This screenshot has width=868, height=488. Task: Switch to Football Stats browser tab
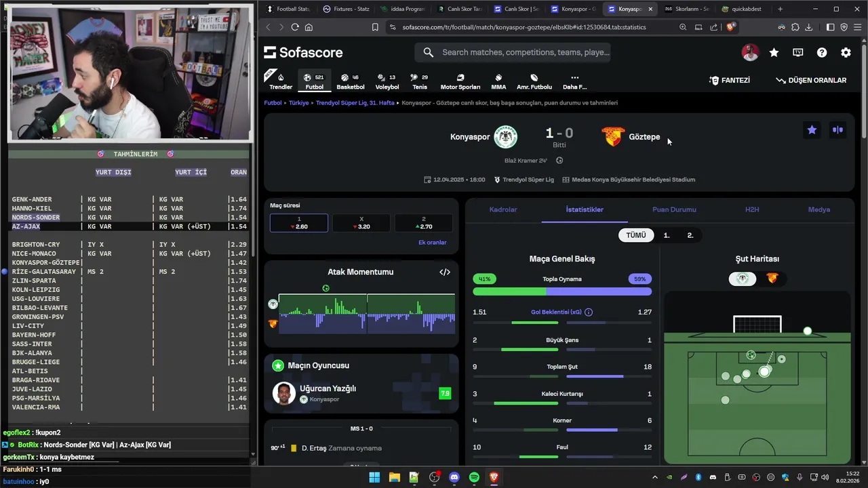(288, 9)
